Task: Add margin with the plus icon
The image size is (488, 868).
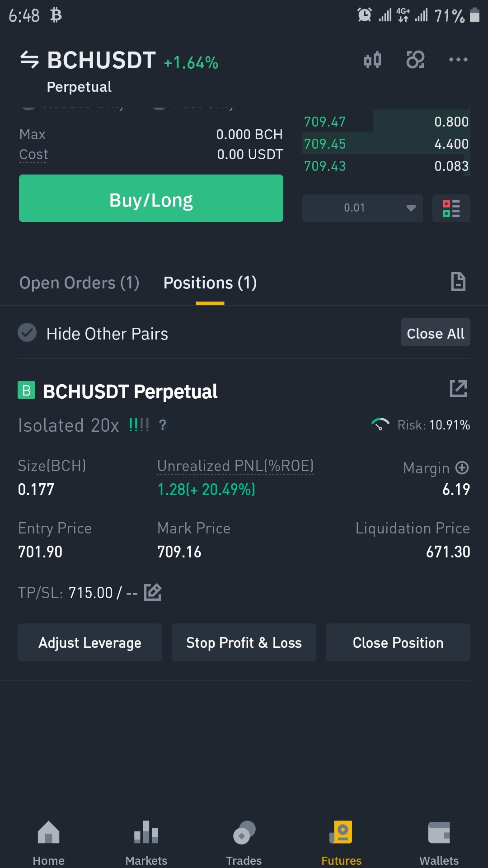Action: pyautogui.click(x=462, y=467)
